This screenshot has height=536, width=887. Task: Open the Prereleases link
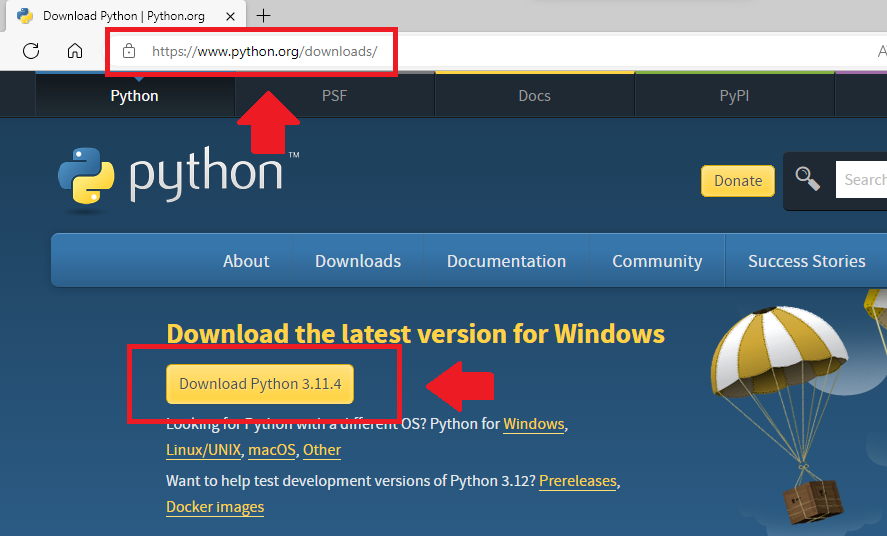[578, 481]
